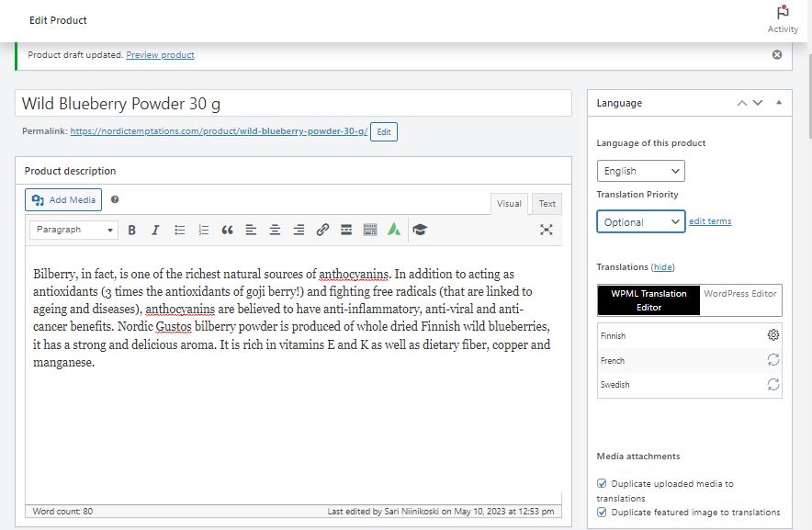Select WPML Translation Editor option
The width and height of the screenshot is (812, 530).
coord(648,300)
